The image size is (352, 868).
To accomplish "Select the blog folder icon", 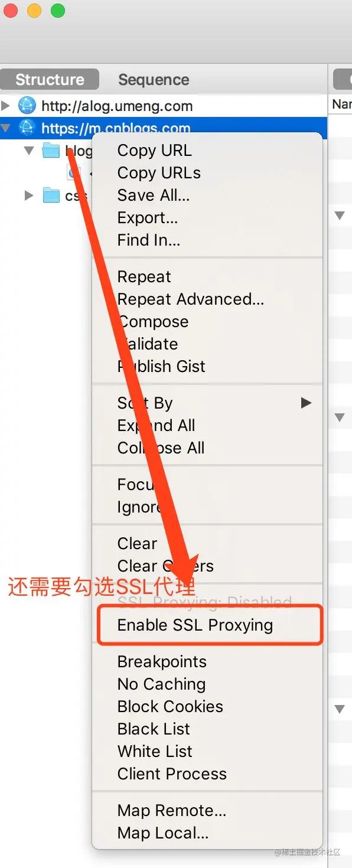I will [51, 151].
